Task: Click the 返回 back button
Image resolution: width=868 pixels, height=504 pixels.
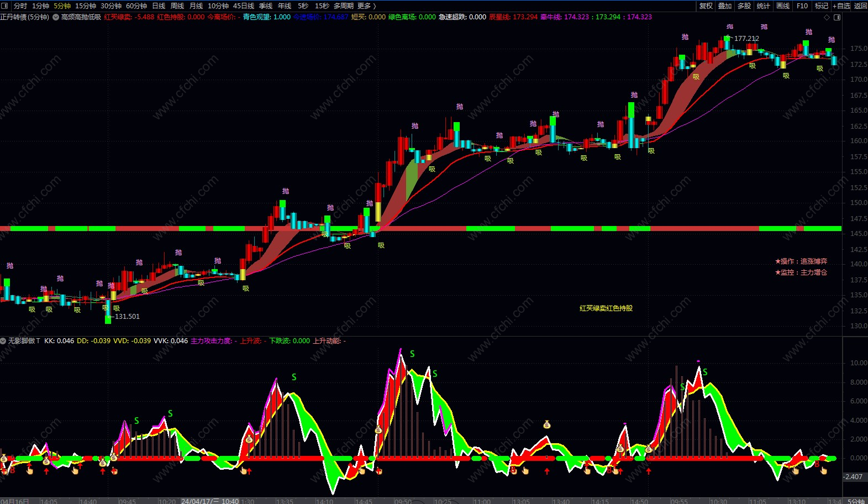Action: [860, 6]
